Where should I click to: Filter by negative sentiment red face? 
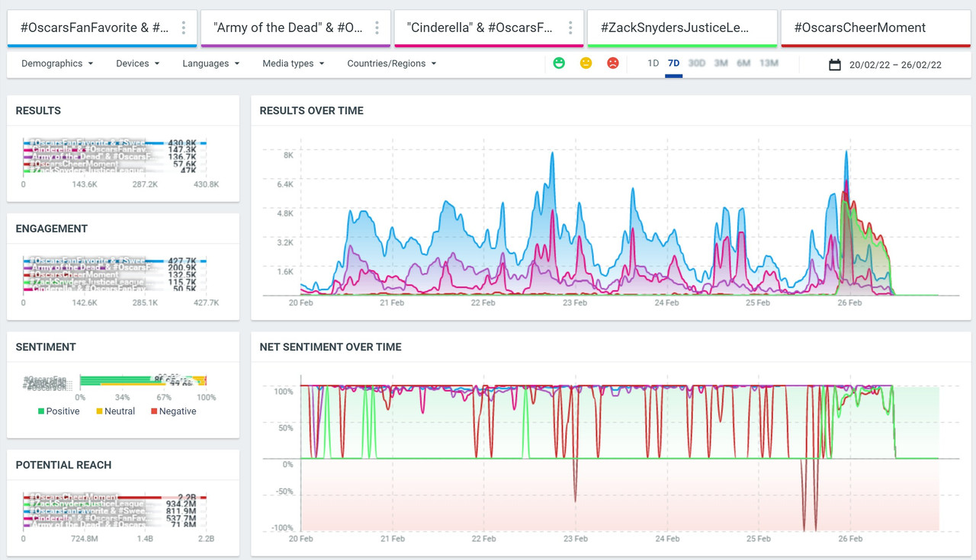(x=612, y=63)
